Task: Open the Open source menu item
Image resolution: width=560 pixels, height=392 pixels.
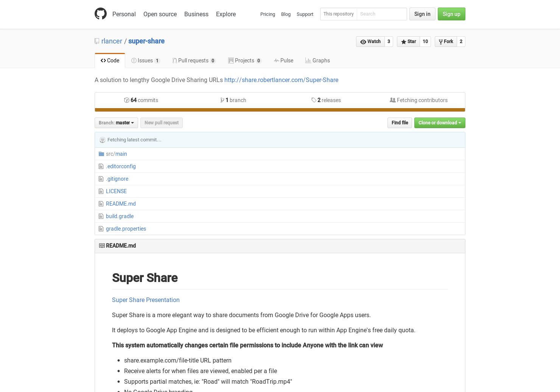Action: pyautogui.click(x=160, y=14)
